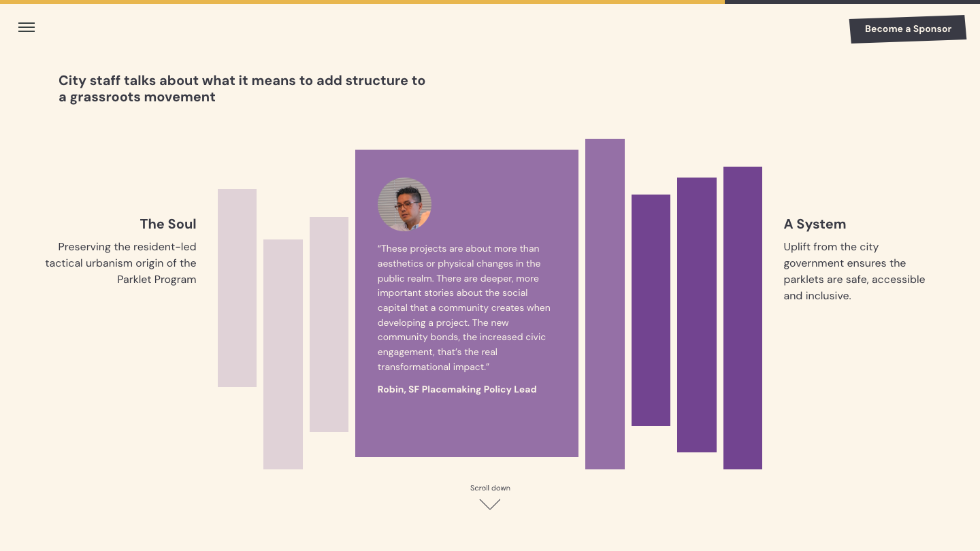
Task: Click the City staff talks headline
Action: [242, 88]
